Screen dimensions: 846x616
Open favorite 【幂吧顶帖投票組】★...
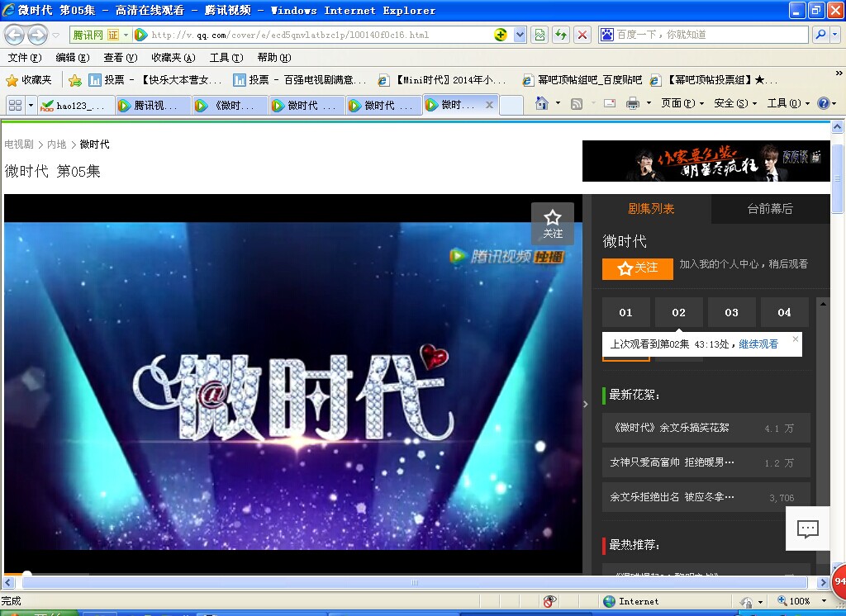(x=715, y=80)
